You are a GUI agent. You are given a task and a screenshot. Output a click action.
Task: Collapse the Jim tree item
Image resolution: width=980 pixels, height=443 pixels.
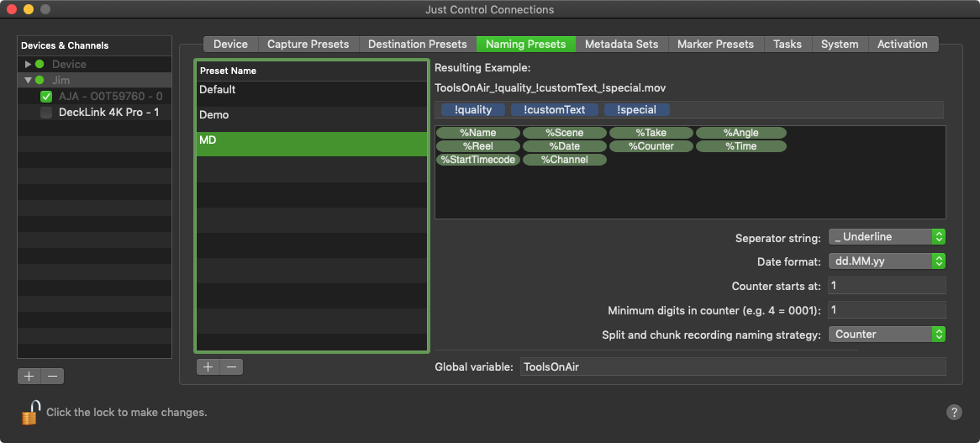coord(28,80)
